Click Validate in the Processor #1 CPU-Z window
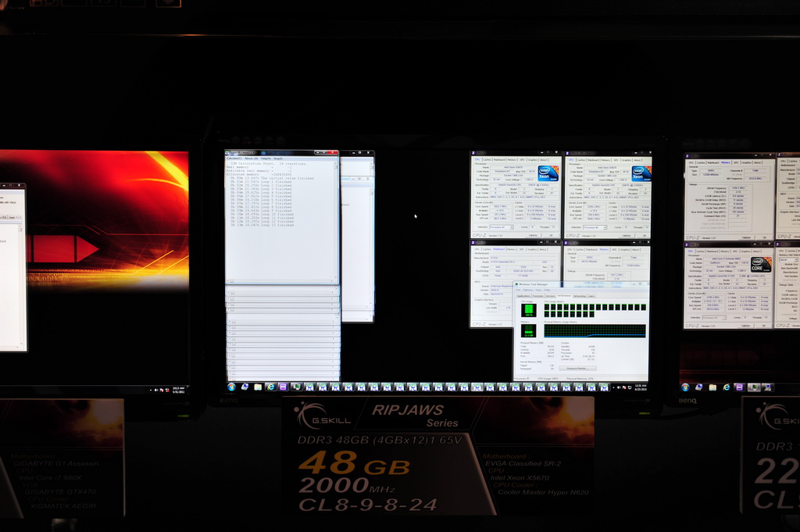The width and height of the screenshot is (800, 532). (x=533, y=235)
